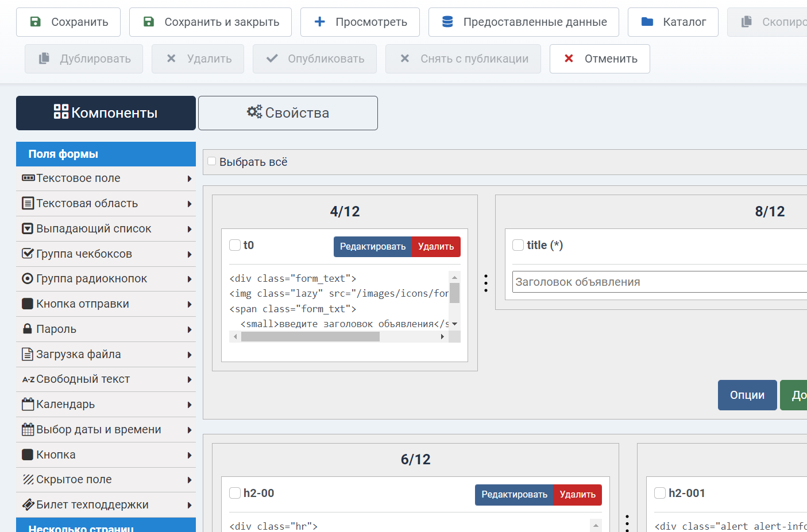Check the t0 field checkbox
Viewport: 807px width, 532px height.
pyautogui.click(x=235, y=245)
